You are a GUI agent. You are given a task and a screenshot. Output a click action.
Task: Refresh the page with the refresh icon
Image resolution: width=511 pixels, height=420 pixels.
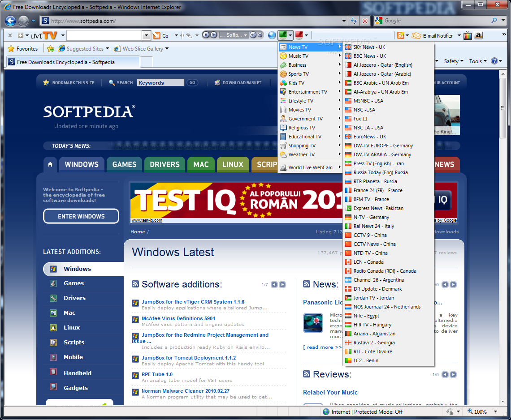point(354,21)
